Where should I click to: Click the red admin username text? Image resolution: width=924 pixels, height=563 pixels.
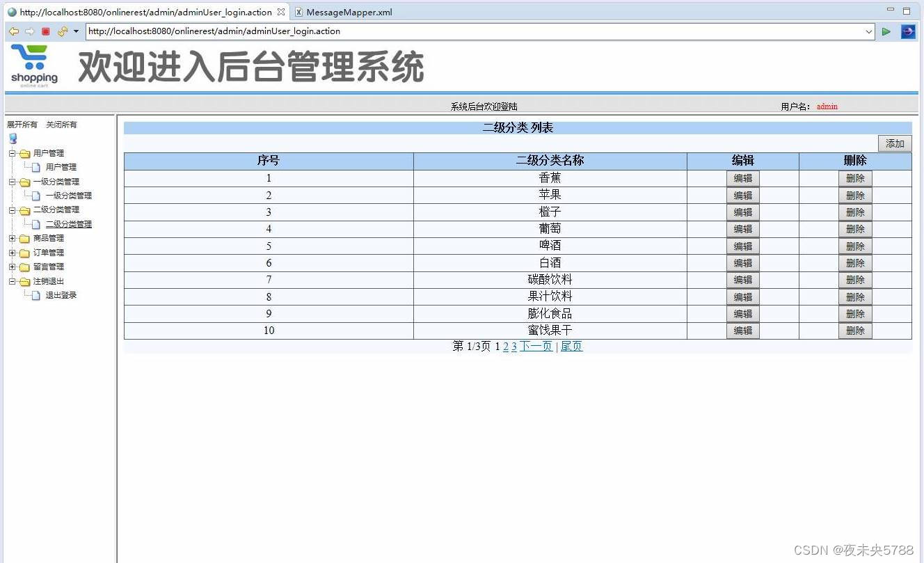[x=827, y=106]
